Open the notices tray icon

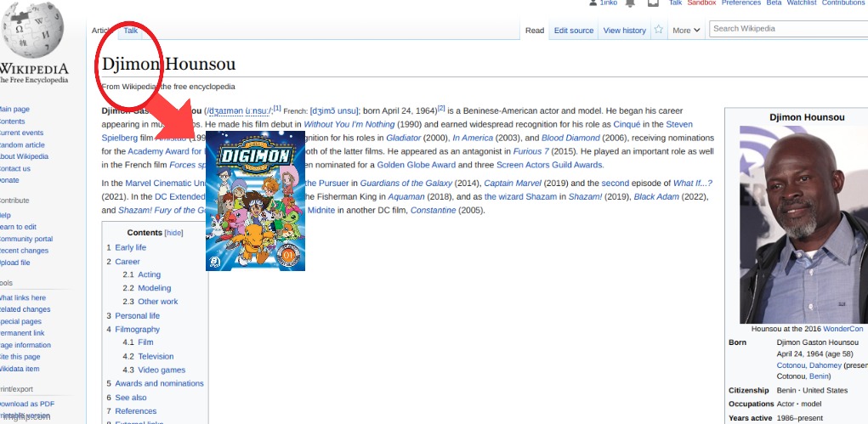[x=653, y=3]
